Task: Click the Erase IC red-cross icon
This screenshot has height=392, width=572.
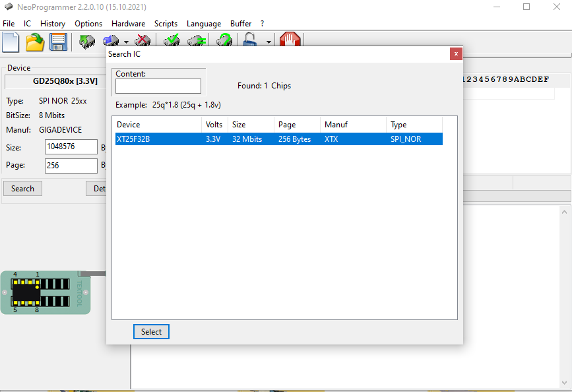Action: pyautogui.click(x=143, y=41)
